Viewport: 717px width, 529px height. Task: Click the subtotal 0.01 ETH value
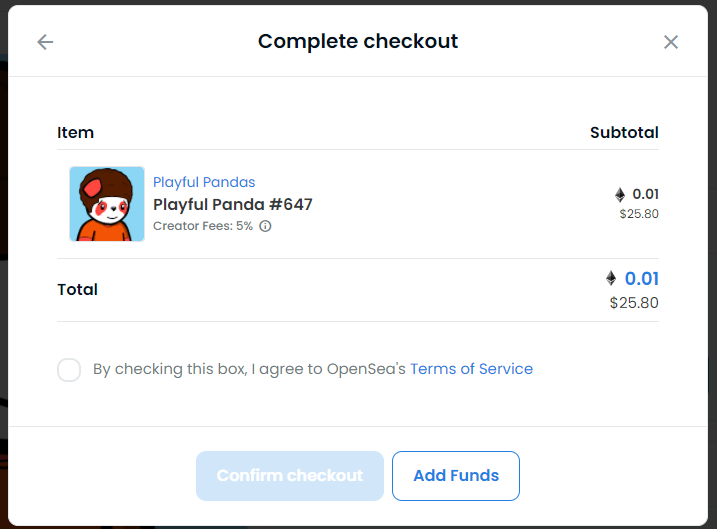645,194
